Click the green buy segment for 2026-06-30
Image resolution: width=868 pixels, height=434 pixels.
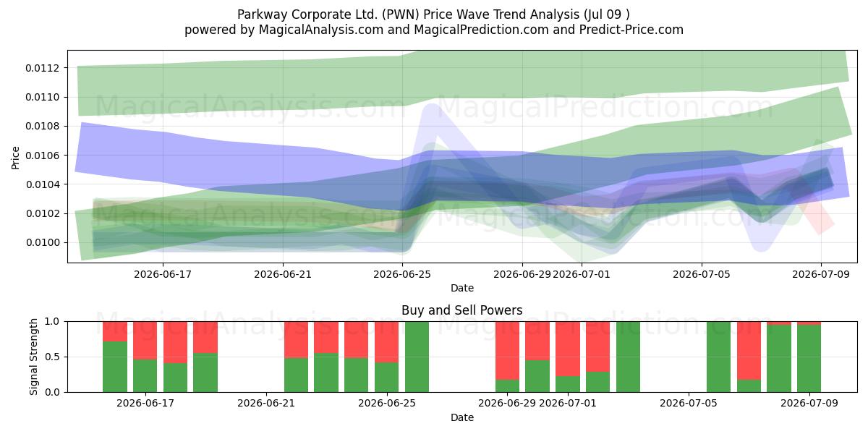coord(537,376)
